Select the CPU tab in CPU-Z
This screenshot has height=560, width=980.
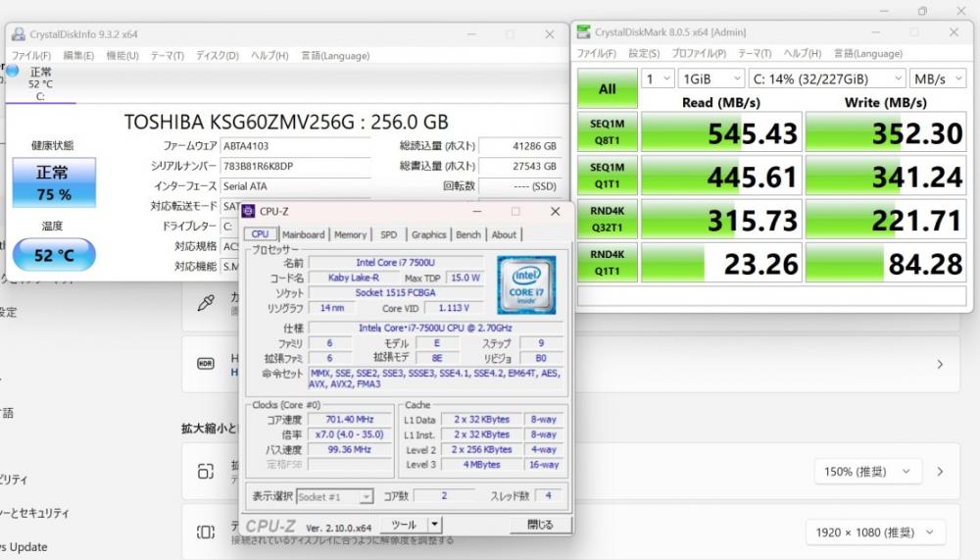pyautogui.click(x=260, y=234)
